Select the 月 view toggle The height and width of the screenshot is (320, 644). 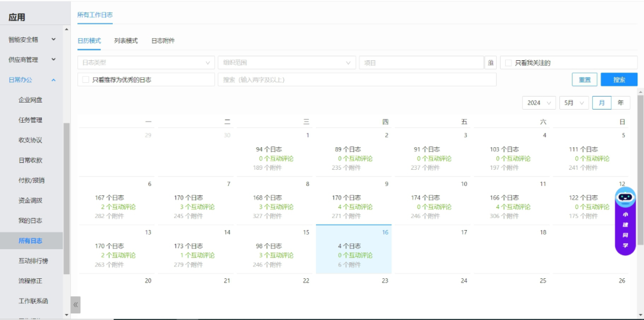602,102
